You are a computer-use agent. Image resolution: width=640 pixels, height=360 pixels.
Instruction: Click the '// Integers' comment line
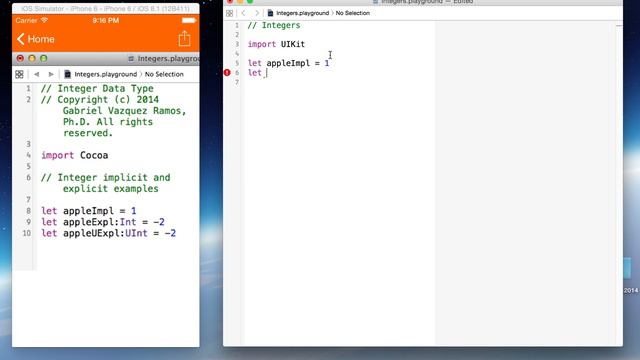coord(274,25)
